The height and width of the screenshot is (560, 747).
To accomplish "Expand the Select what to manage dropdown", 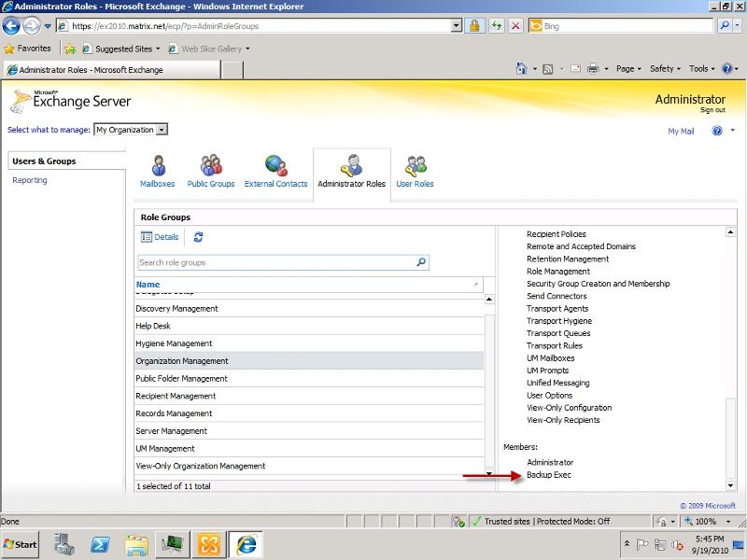I will (162, 130).
